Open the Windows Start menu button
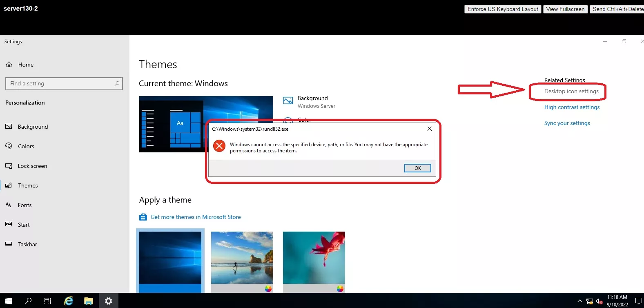The height and width of the screenshot is (308, 644). [9, 301]
